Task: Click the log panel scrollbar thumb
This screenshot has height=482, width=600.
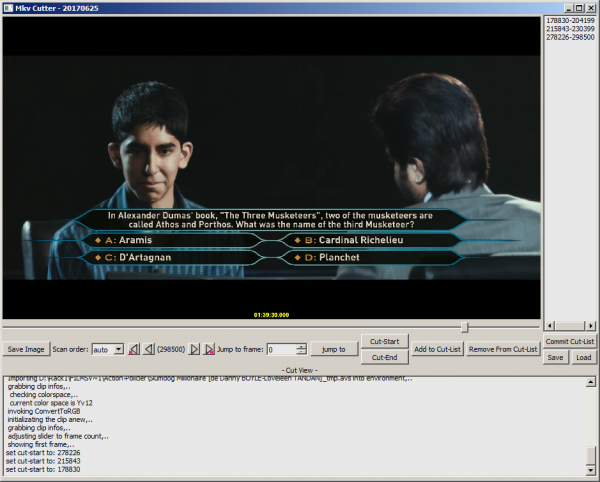Action: pyautogui.click(x=591, y=455)
